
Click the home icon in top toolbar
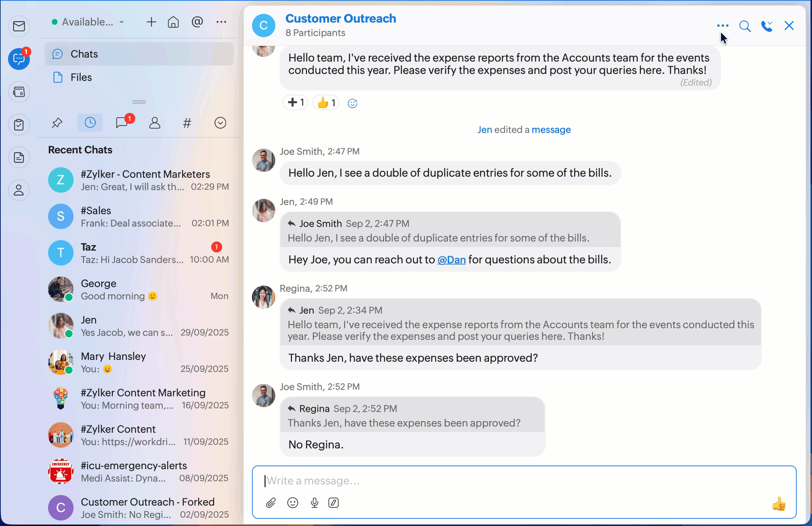point(173,22)
